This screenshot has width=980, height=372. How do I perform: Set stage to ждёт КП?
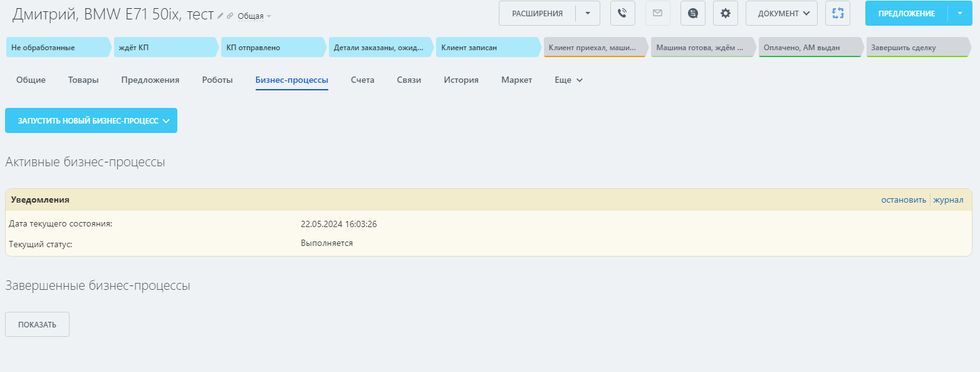[x=166, y=48]
